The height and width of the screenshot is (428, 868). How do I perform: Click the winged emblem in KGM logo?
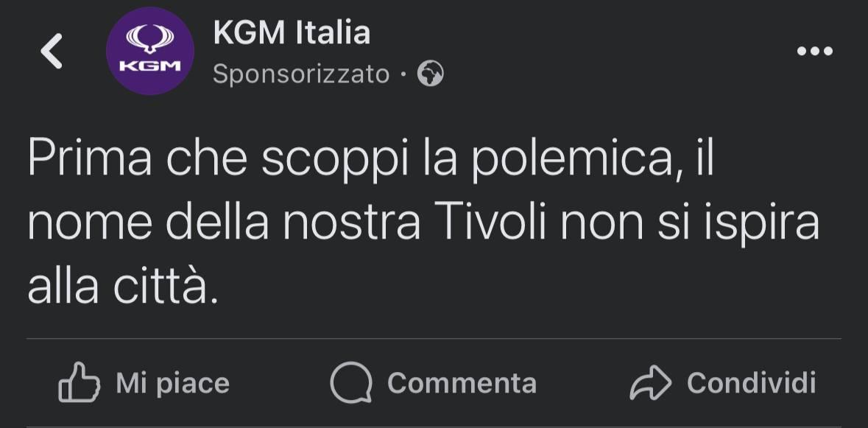(x=150, y=39)
